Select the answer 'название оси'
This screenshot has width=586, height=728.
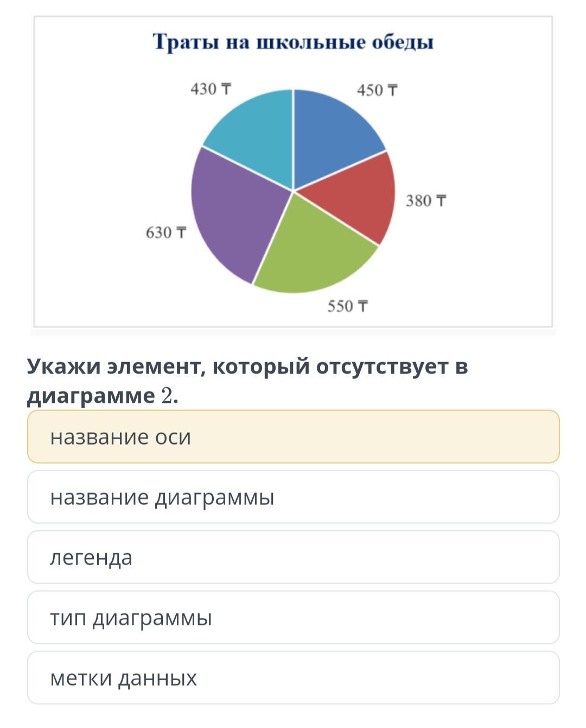[293, 436]
